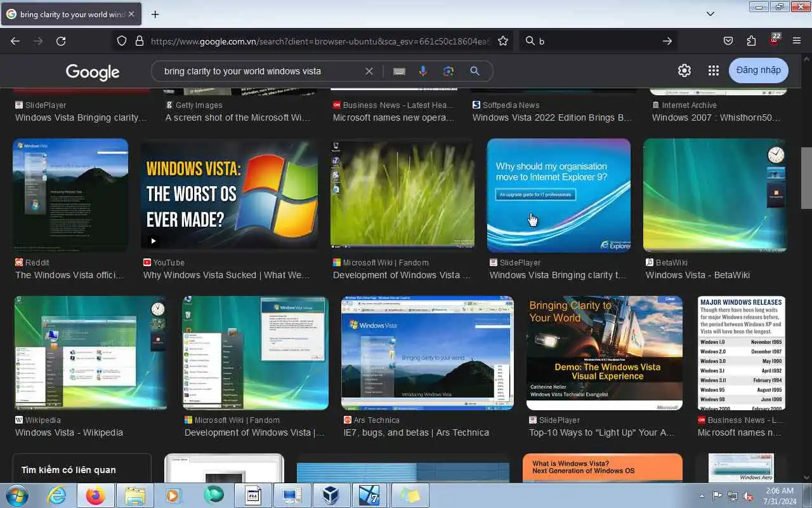Launch Internet Explorer from the taskbar
The image size is (812, 508).
pos(56,495)
